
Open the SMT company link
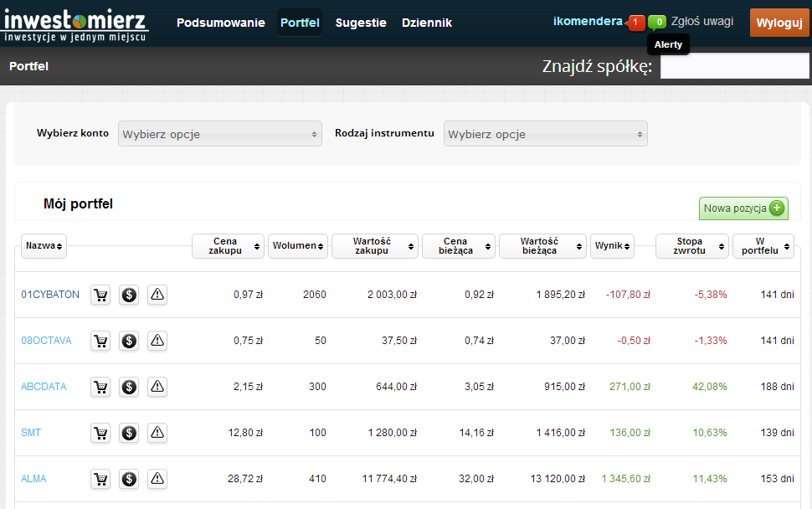tap(31, 433)
